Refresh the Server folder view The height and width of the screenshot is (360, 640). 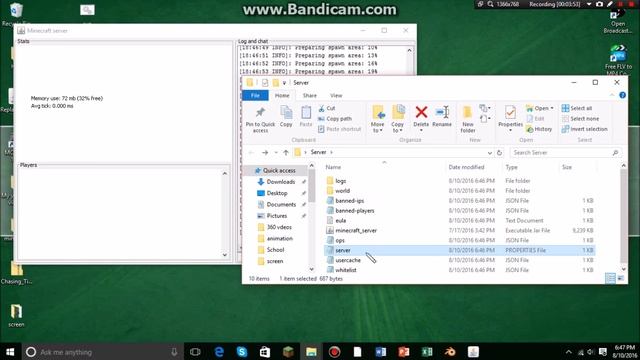pos(499,153)
